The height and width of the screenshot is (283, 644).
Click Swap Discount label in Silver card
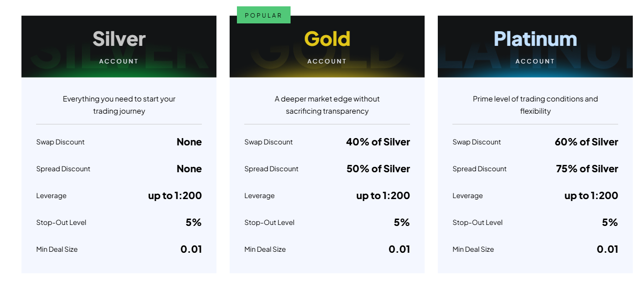point(60,142)
